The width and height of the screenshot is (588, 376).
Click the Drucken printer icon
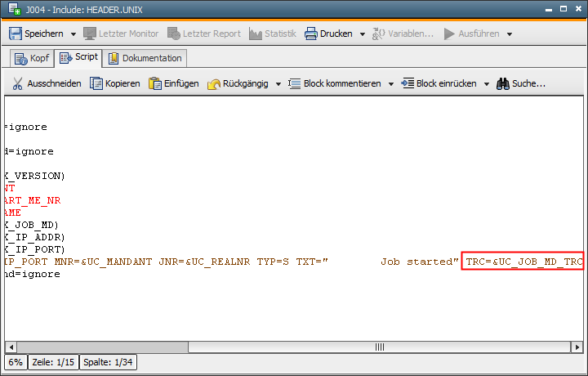coord(311,34)
